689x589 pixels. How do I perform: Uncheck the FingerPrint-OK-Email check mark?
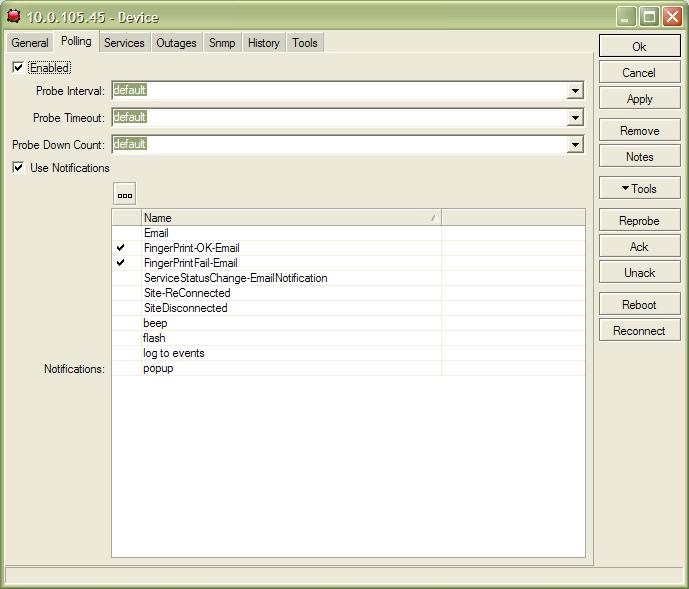point(120,248)
